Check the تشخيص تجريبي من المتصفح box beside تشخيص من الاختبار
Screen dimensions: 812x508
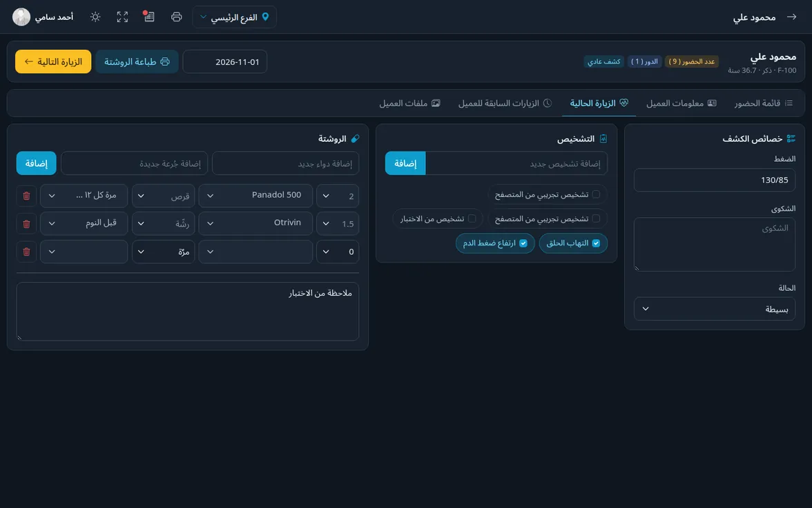tap(596, 218)
